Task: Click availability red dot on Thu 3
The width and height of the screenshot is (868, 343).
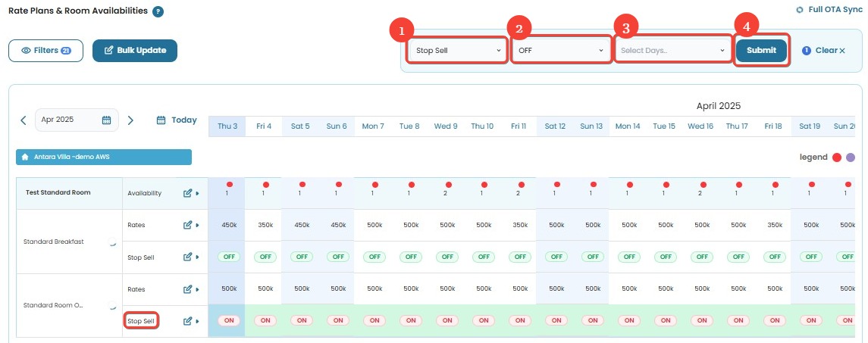Action: [x=229, y=184]
